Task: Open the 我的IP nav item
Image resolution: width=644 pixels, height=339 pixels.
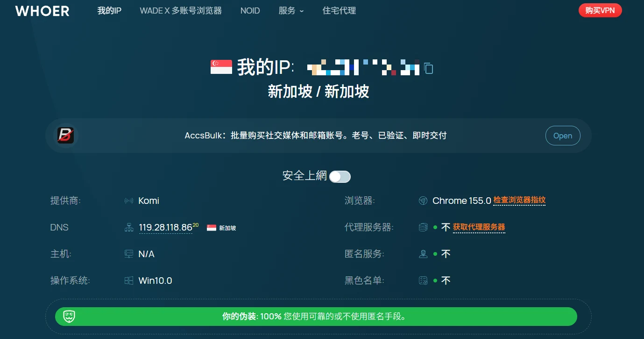Action: (x=109, y=11)
